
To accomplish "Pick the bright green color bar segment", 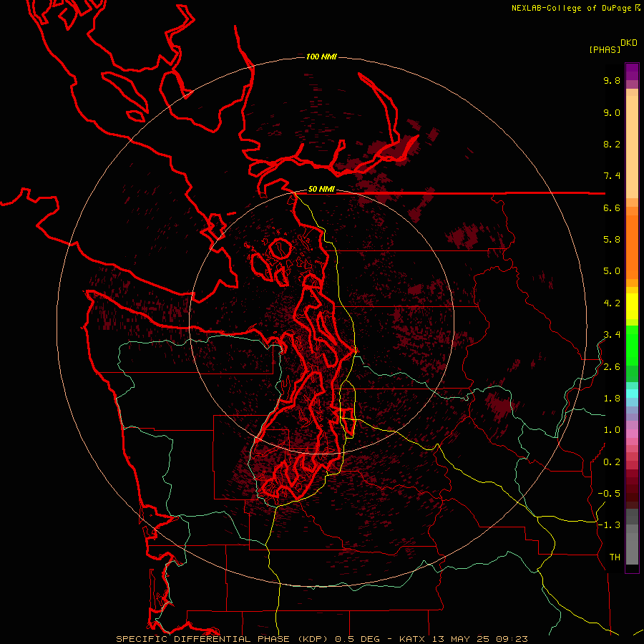I will (x=632, y=345).
